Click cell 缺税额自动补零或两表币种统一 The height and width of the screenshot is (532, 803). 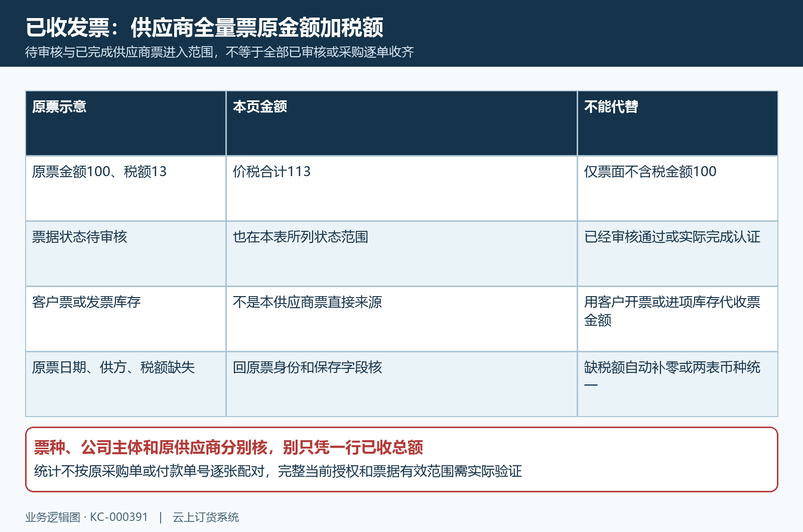point(678,384)
